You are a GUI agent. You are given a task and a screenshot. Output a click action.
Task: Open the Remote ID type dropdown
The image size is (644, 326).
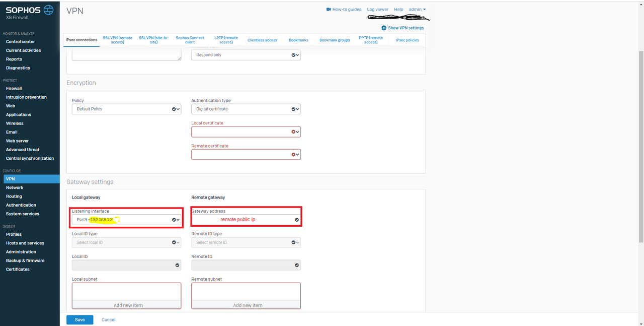click(246, 242)
